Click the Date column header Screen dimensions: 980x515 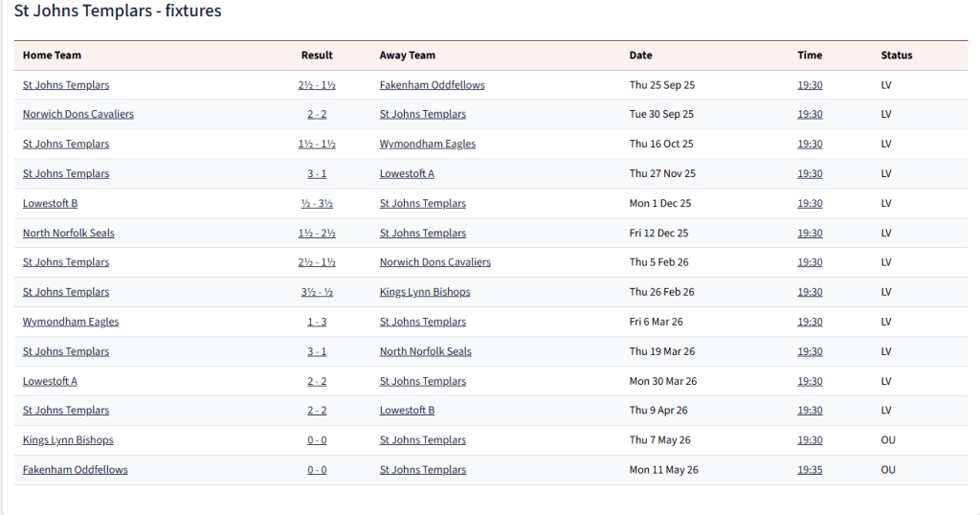640,56
